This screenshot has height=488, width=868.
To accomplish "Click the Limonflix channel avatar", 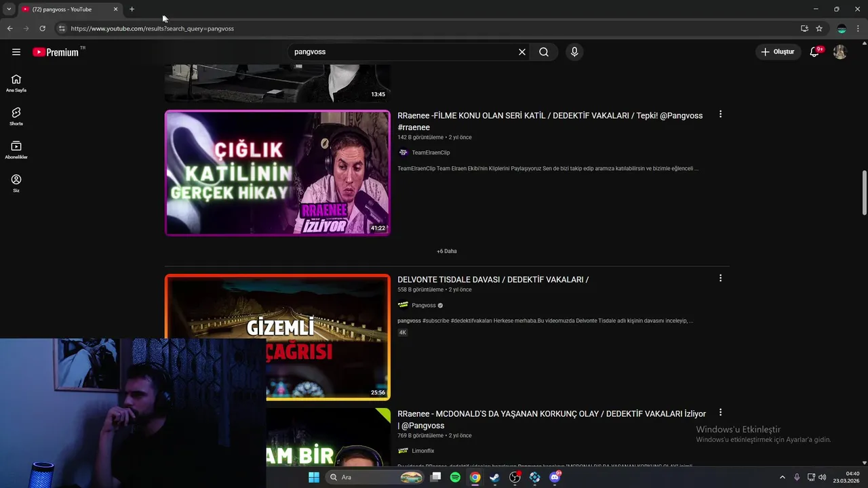I will 403,451.
